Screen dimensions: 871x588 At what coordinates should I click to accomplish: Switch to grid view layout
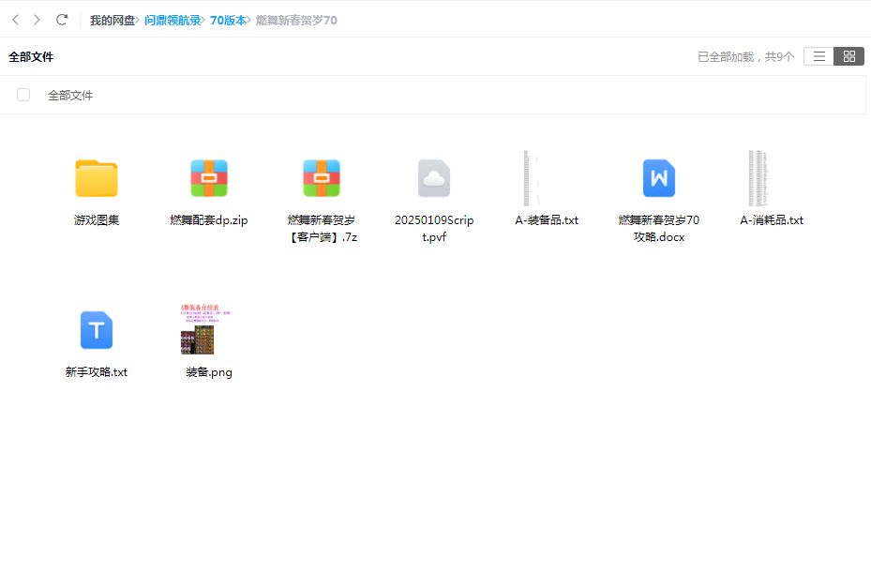tap(848, 56)
